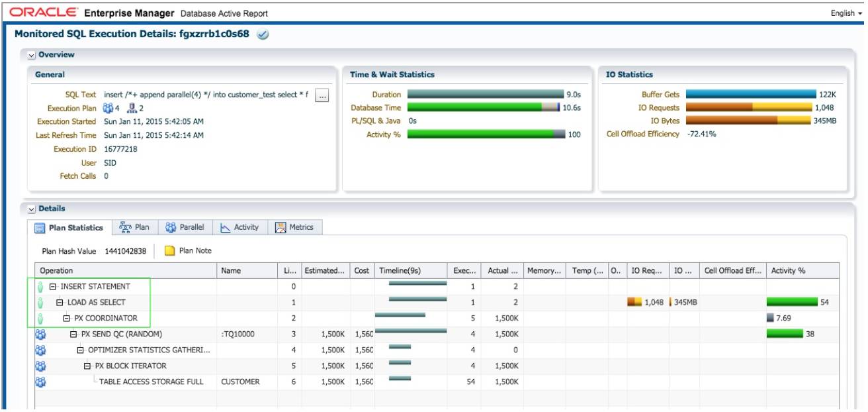The image size is (868, 412).
Task: Switch to the Metrics tab
Action: pos(296,227)
